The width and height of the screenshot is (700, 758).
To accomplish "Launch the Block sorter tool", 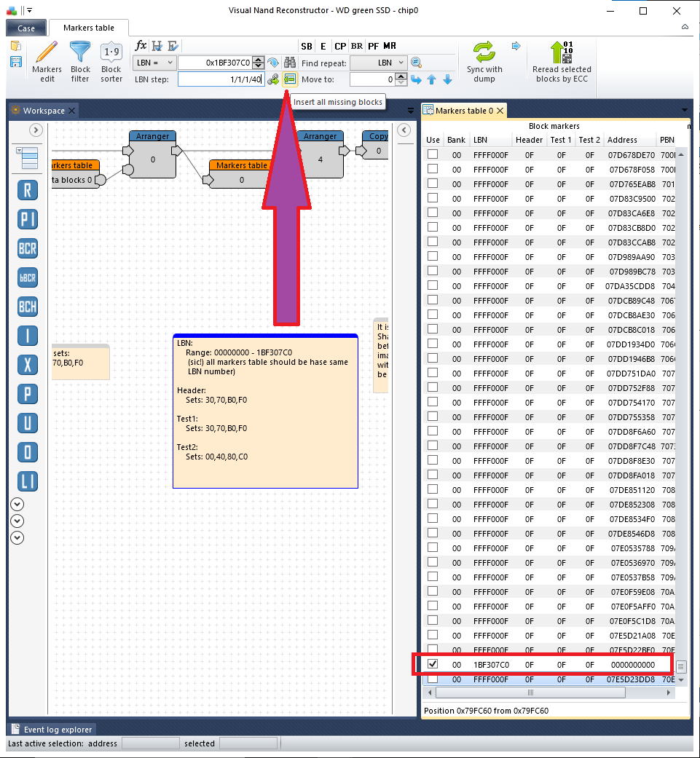I will point(111,61).
